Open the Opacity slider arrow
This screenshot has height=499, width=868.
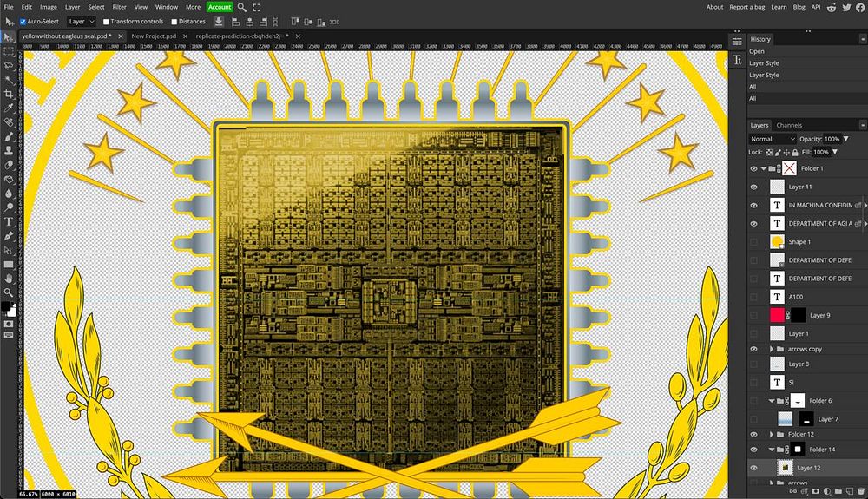845,139
